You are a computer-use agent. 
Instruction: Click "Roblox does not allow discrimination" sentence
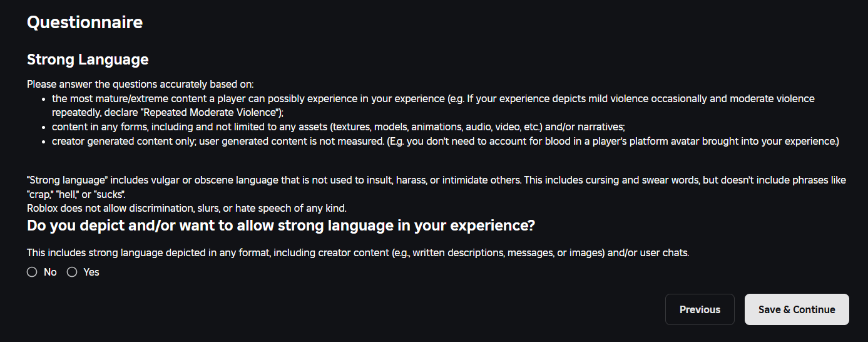[186, 207]
